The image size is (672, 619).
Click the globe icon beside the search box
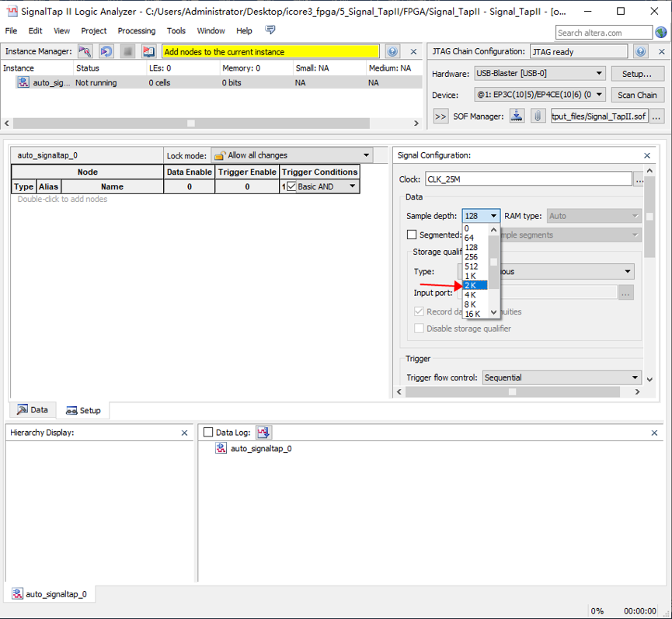pos(661,33)
